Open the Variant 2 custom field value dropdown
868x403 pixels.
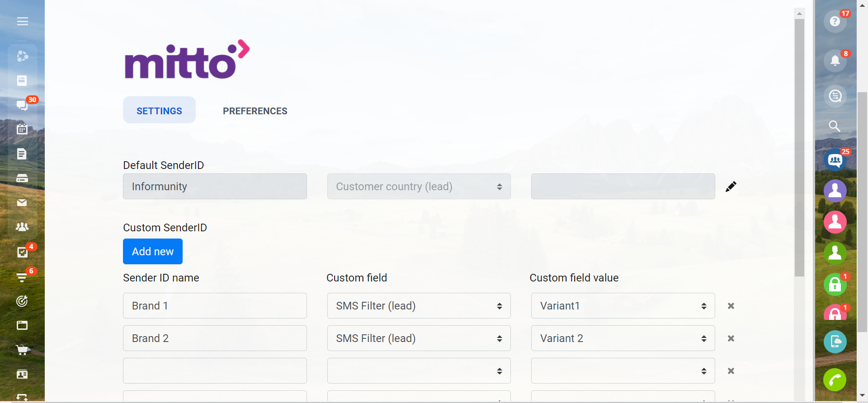[x=623, y=338]
